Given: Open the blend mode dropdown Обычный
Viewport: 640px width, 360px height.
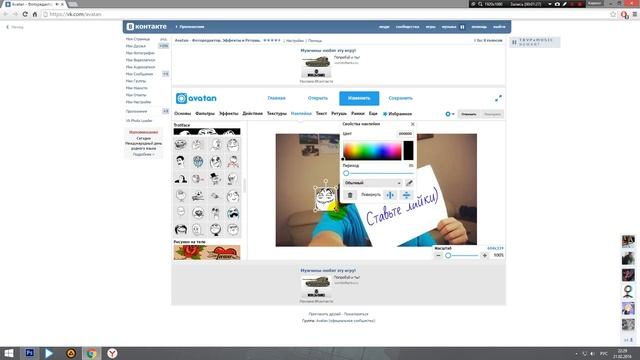Looking at the screenshot, I should (373, 183).
